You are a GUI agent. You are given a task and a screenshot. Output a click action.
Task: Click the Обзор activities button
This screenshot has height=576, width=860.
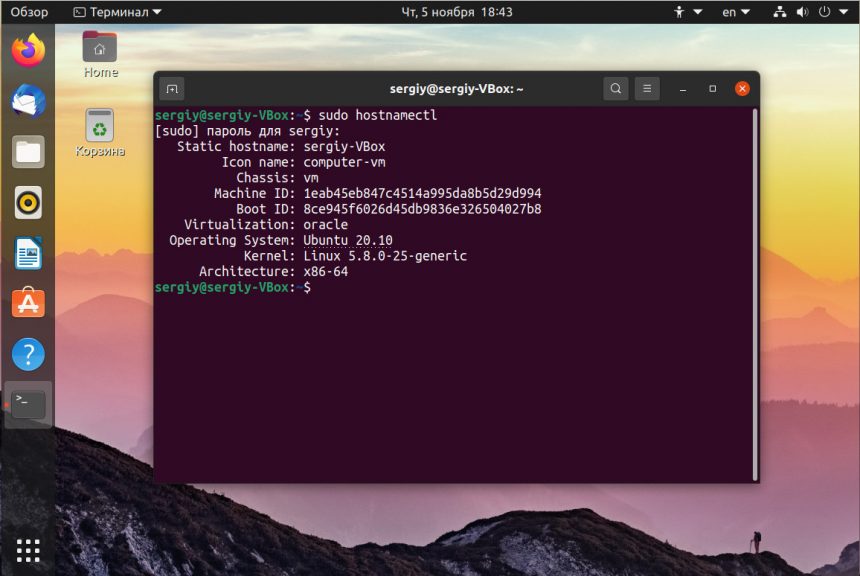coord(29,12)
